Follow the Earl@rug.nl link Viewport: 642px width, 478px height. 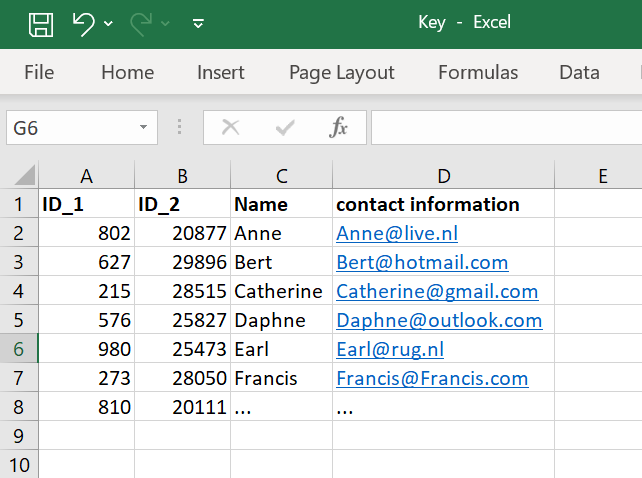pos(390,349)
